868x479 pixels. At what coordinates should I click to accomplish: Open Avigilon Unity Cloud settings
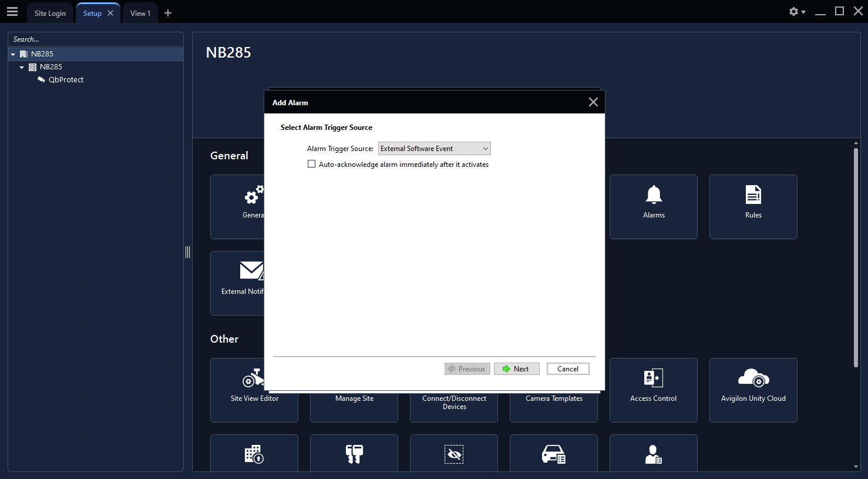click(753, 390)
